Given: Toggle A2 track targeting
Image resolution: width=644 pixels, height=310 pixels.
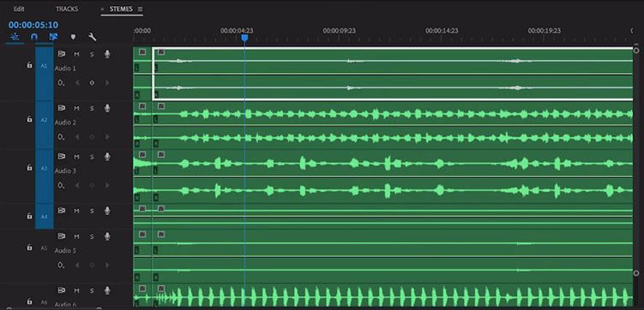Looking at the screenshot, I should point(45,120).
